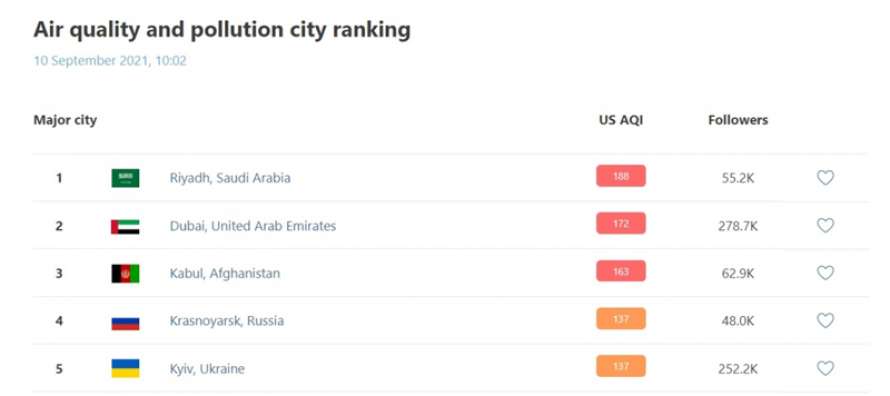Click the red 188 AQI badge

[621, 176]
